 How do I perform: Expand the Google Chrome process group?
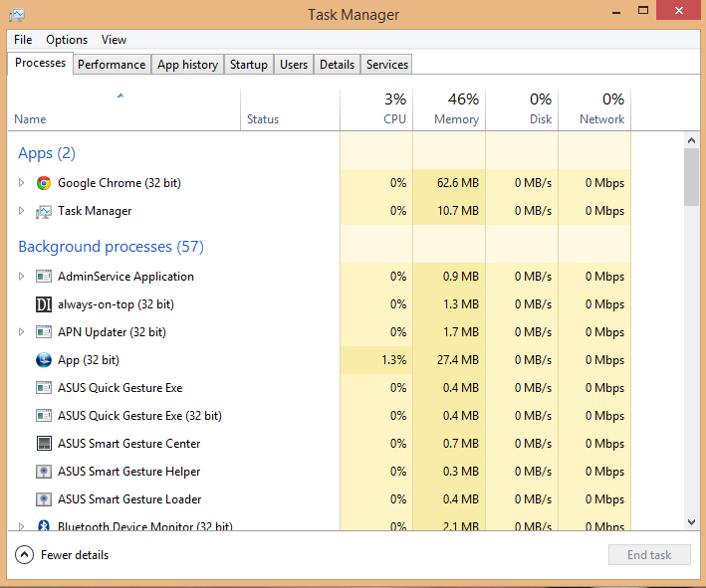[x=21, y=183]
